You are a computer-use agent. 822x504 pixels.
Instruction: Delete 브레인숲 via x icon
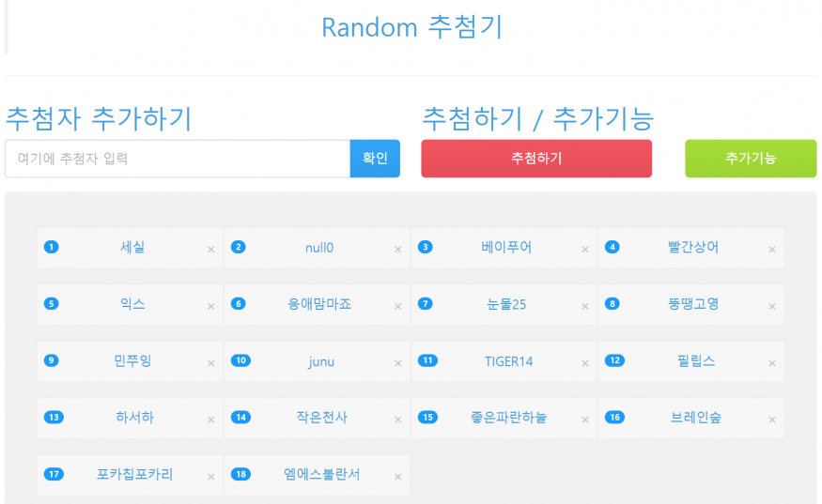coord(772,420)
